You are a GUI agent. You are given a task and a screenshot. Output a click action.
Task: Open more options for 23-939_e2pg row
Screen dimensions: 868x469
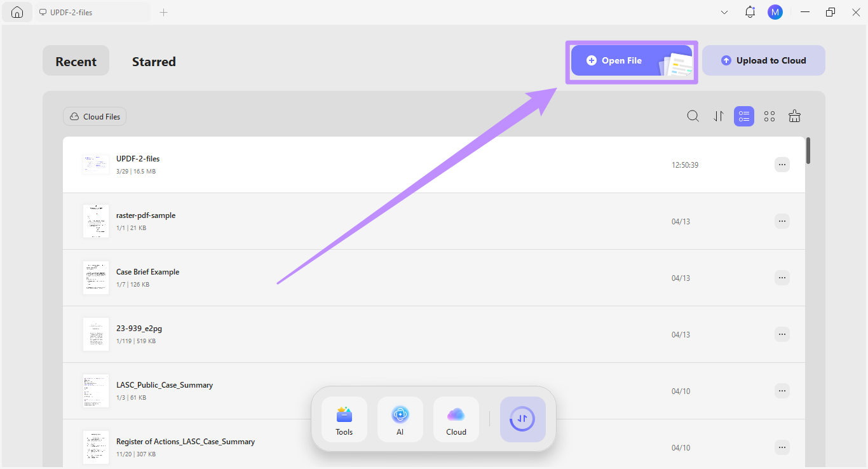(782, 334)
